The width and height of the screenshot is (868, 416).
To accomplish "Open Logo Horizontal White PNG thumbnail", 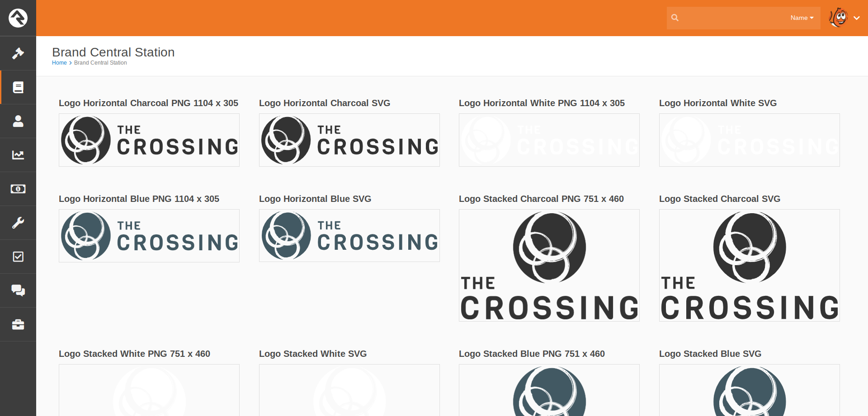I will [x=549, y=140].
